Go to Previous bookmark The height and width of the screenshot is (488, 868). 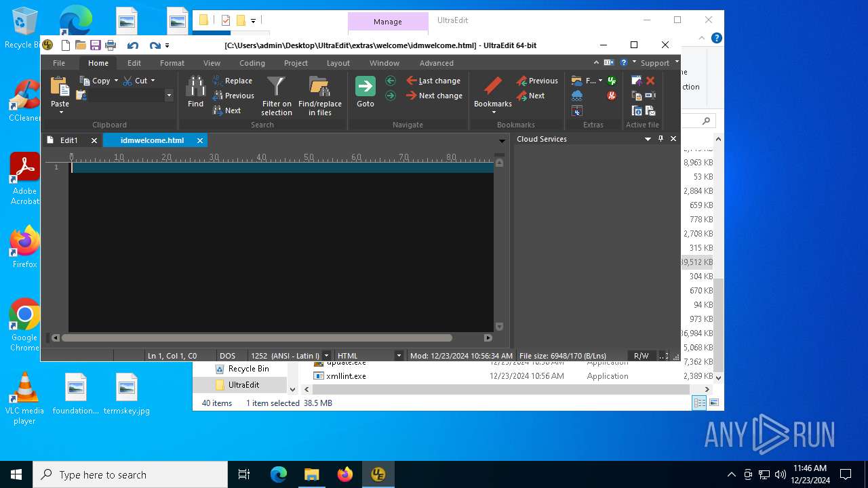pyautogui.click(x=537, y=81)
